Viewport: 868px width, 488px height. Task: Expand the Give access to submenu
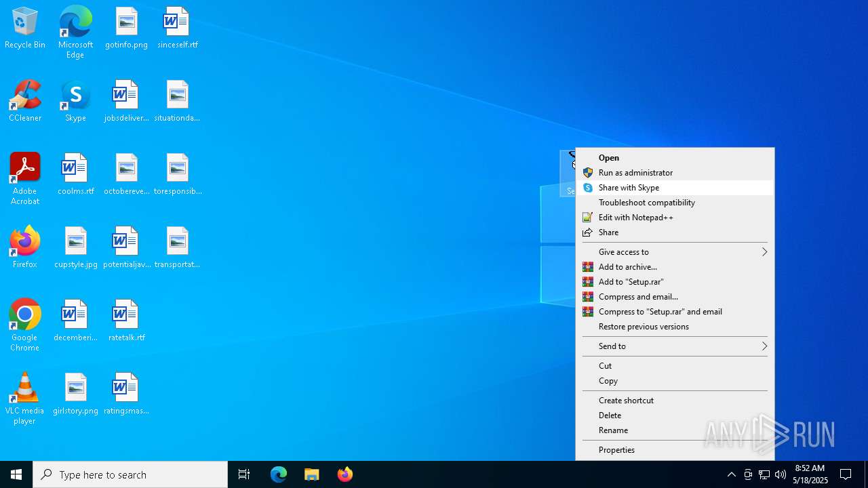[x=675, y=252]
